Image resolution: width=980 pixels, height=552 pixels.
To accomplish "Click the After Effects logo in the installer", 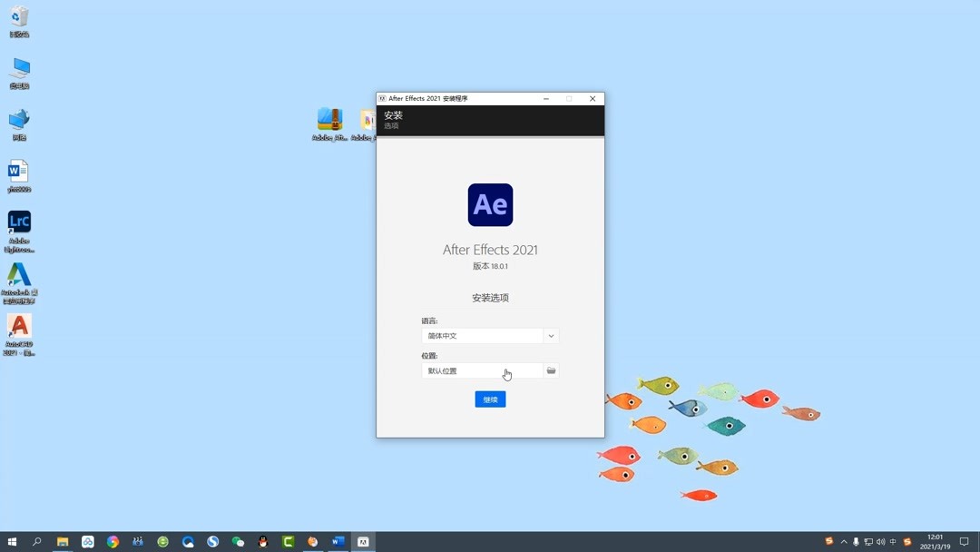I will click(490, 204).
